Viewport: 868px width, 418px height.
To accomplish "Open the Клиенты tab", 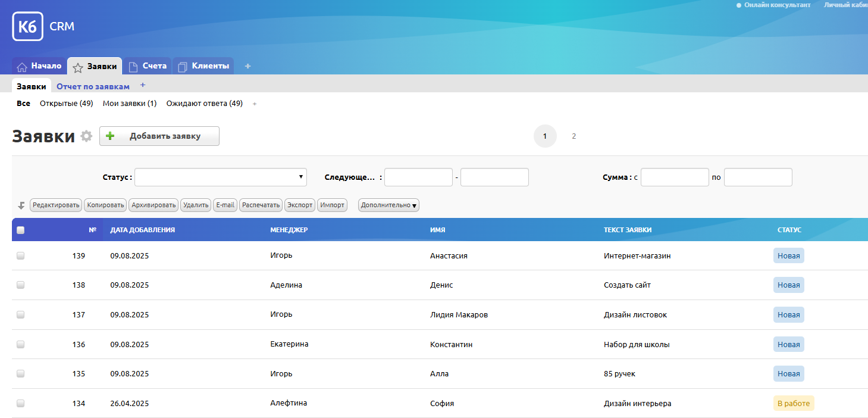I will (x=203, y=66).
